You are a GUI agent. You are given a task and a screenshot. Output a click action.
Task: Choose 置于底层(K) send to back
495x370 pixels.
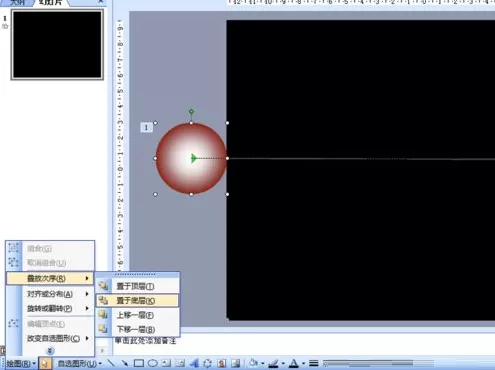138,300
